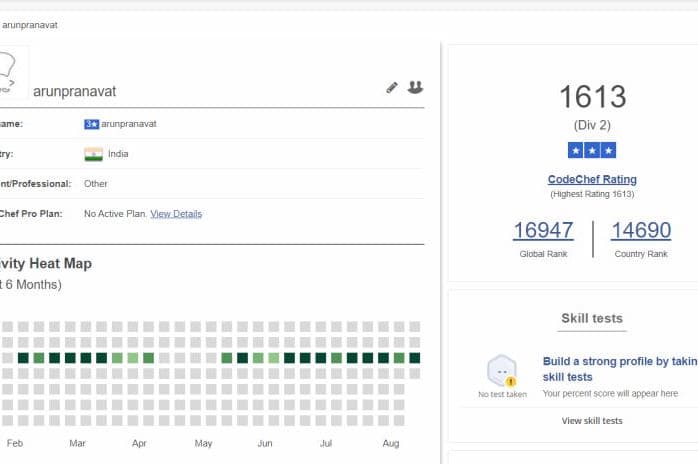Click the Other profession value
The width and height of the screenshot is (698, 464).
[x=96, y=184]
